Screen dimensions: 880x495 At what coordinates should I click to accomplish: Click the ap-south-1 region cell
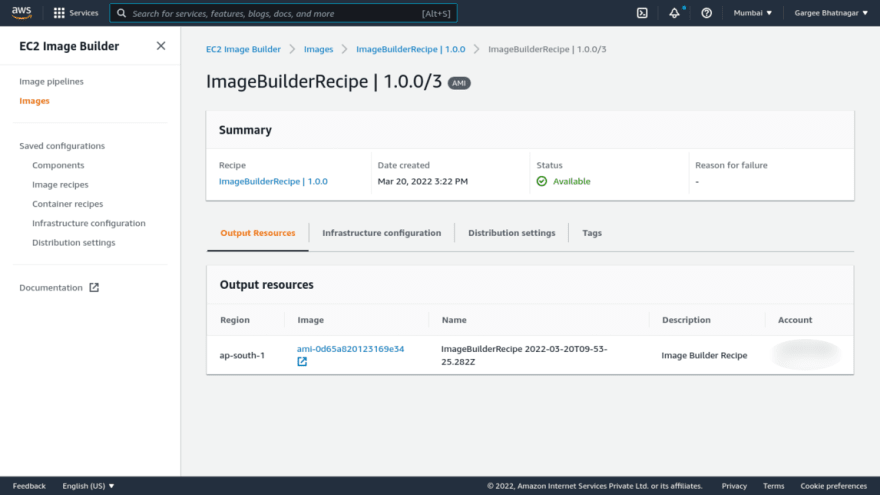tap(242, 355)
